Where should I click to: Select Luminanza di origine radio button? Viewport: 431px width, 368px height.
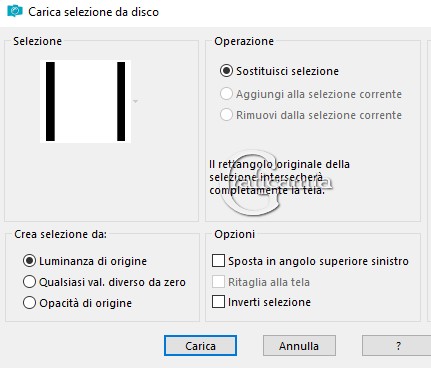tap(29, 261)
